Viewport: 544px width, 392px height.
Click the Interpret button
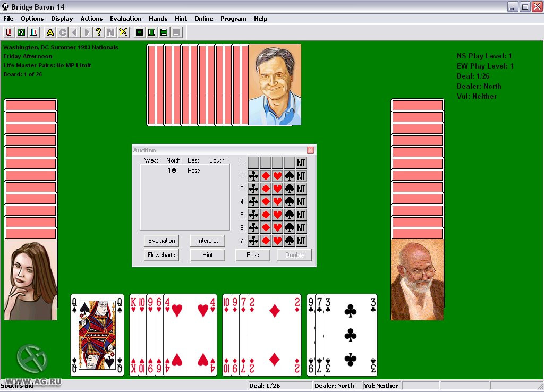[208, 241]
